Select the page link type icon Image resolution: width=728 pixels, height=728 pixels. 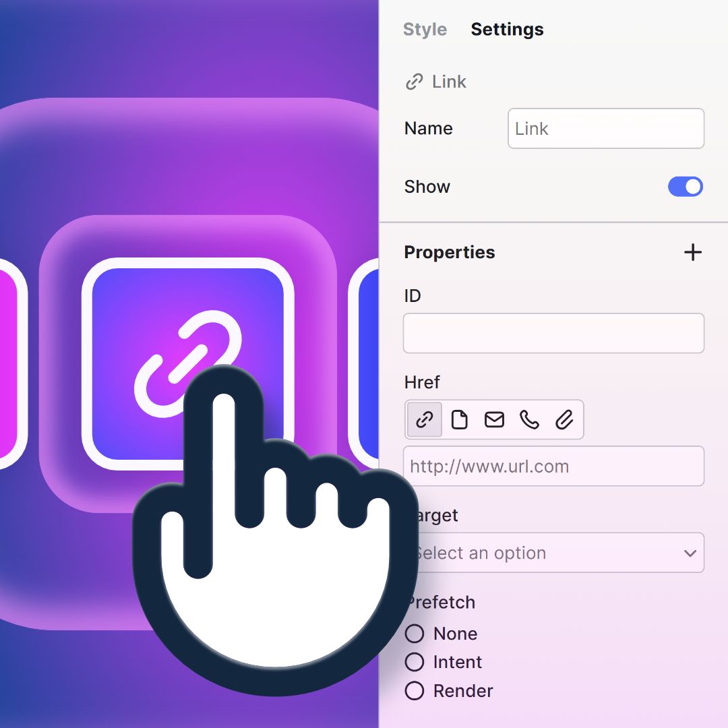coord(459,420)
